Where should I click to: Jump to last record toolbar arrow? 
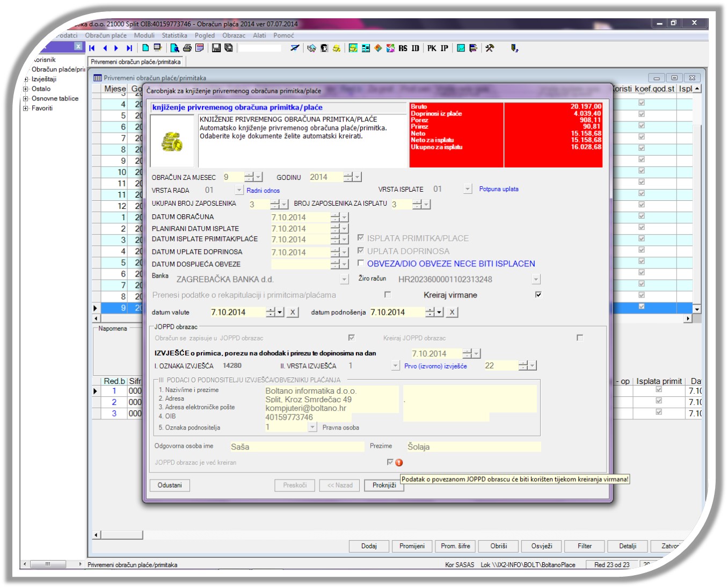click(x=129, y=48)
